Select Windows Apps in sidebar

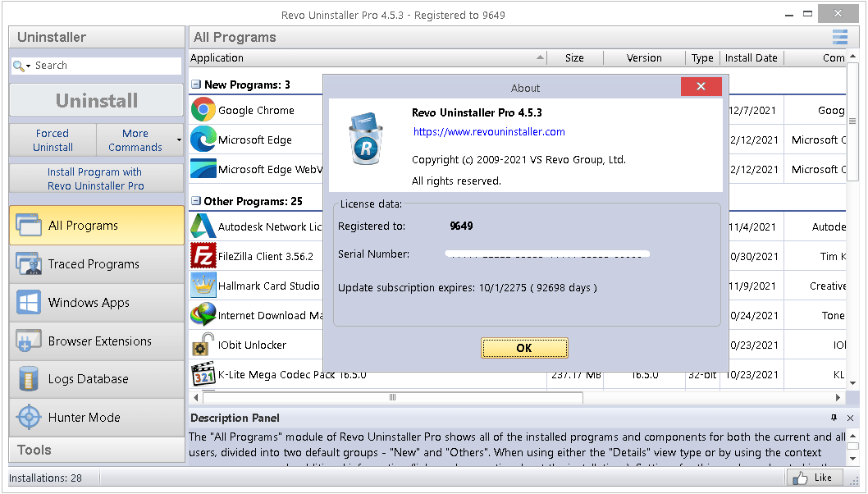pyautogui.click(x=97, y=302)
